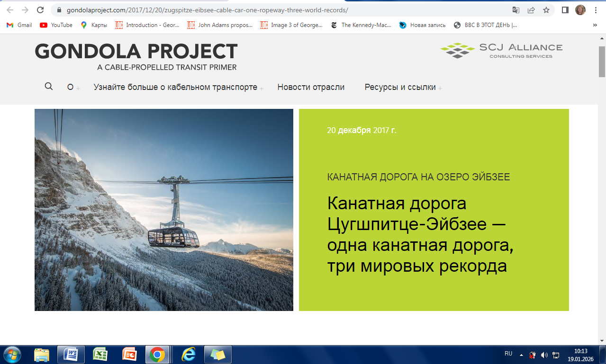
Task: Open the Google Translate icon in address bar
Action: point(516,10)
